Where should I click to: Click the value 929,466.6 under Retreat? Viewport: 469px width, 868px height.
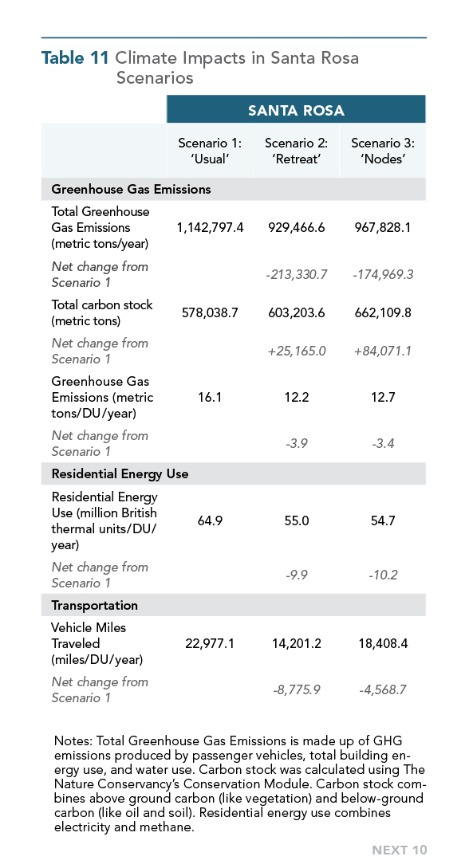tap(296, 227)
